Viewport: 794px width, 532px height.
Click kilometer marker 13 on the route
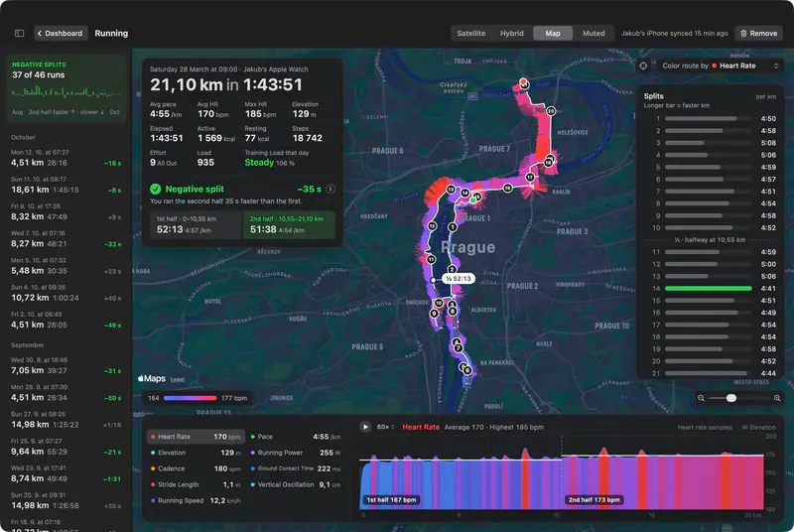click(451, 190)
